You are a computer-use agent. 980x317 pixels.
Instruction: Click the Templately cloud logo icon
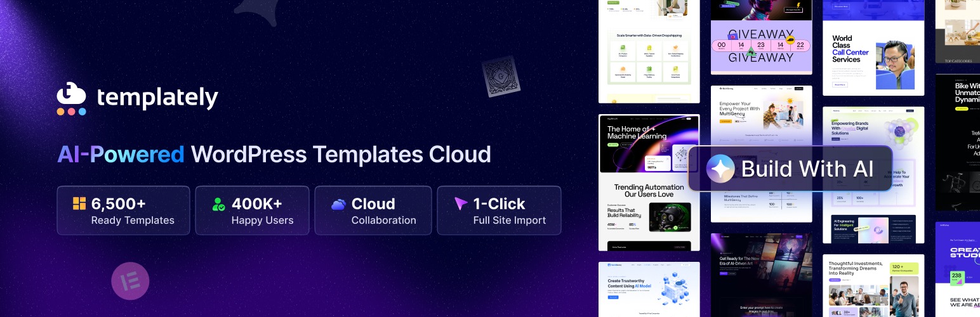tap(71, 98)
